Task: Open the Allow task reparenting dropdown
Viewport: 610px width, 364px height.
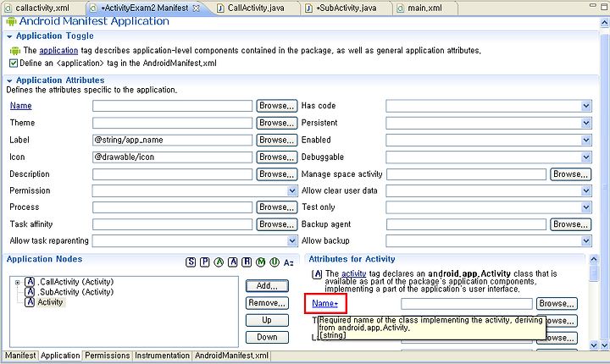Action: 292,241
